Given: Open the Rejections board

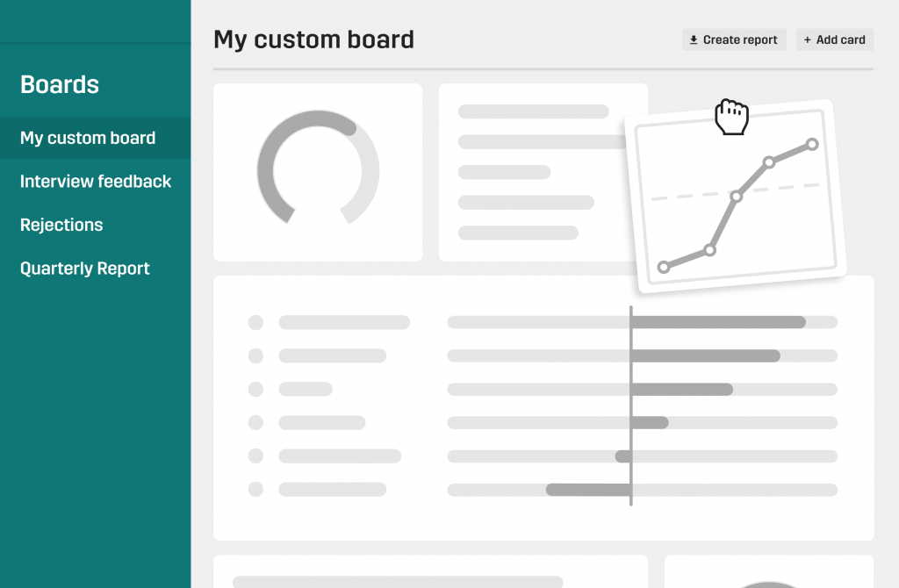Looking at the screenshot, I should coord(61,225).
